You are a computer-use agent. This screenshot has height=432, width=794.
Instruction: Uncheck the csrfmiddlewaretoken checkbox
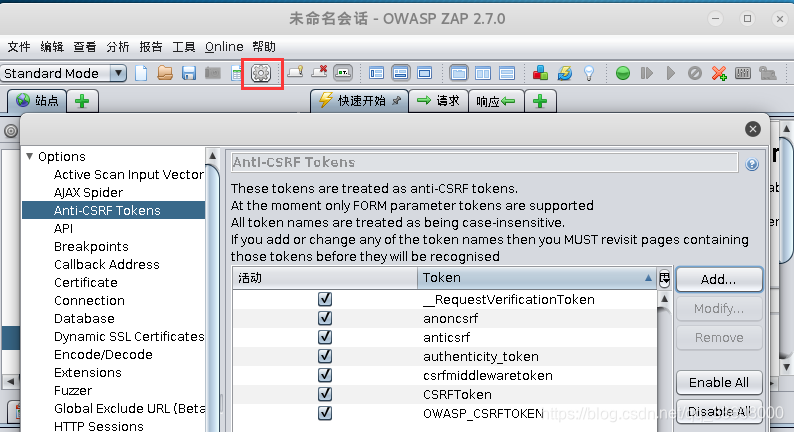(x=325, y=375)
